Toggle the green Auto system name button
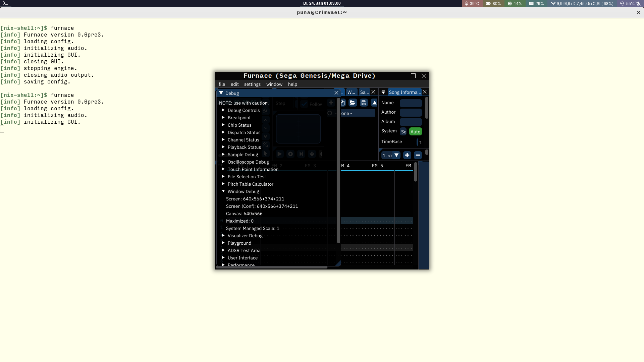644x362 pixels. click(415, 132)
